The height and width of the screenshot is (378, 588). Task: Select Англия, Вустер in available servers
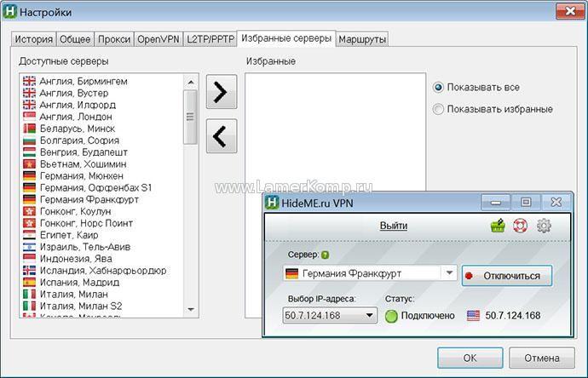[74, 93]
